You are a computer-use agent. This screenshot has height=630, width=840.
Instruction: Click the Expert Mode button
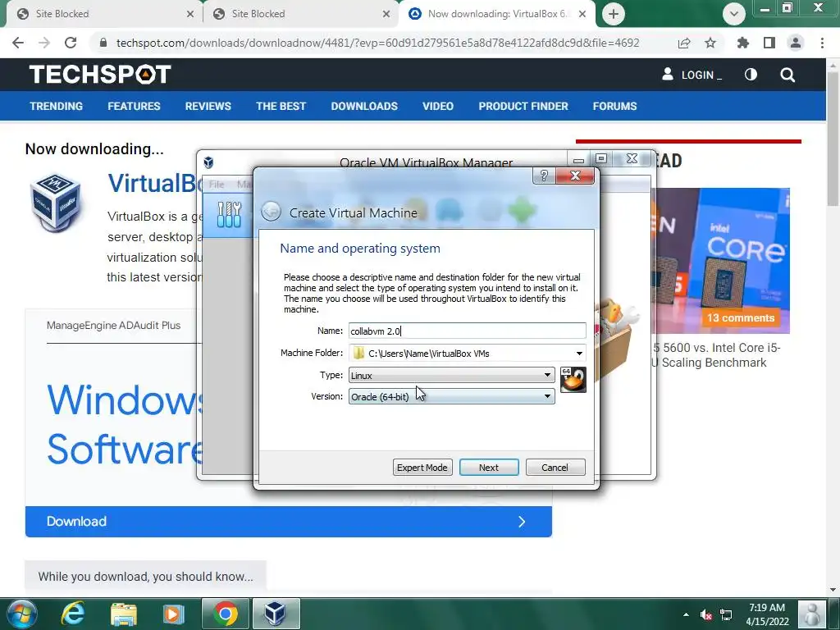[x=422, y=467]
